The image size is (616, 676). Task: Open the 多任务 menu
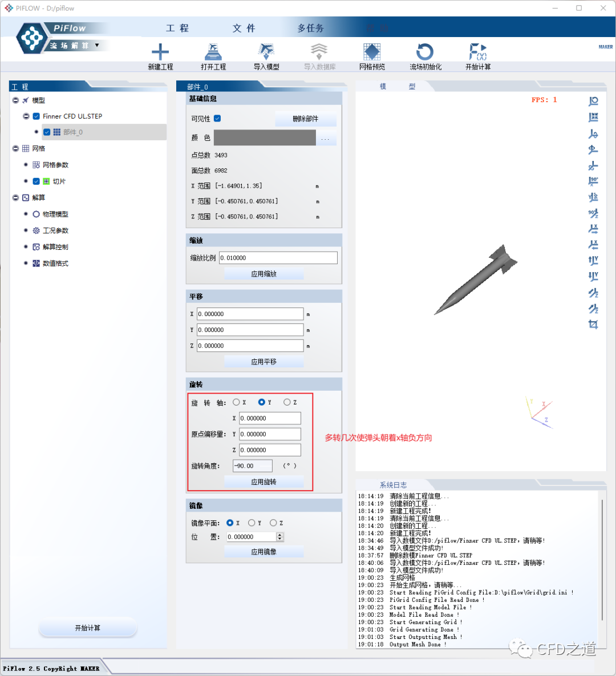(310, 28)
